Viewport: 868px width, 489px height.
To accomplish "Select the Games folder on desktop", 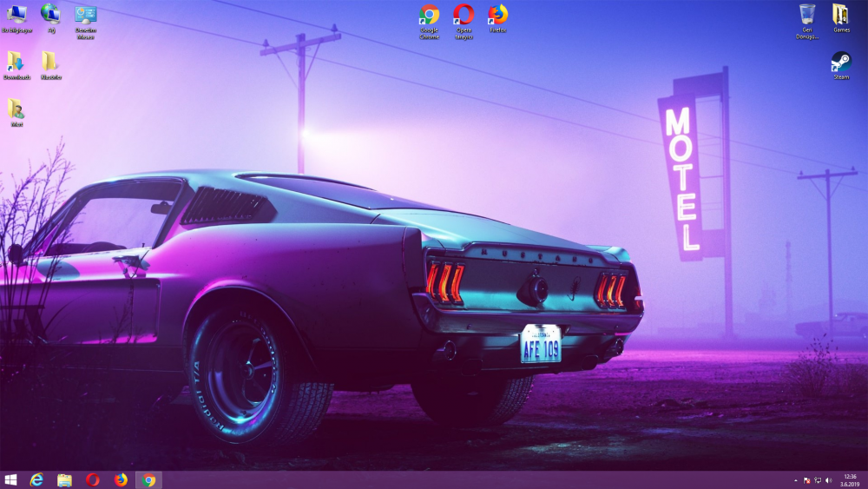I will point(840,15).
